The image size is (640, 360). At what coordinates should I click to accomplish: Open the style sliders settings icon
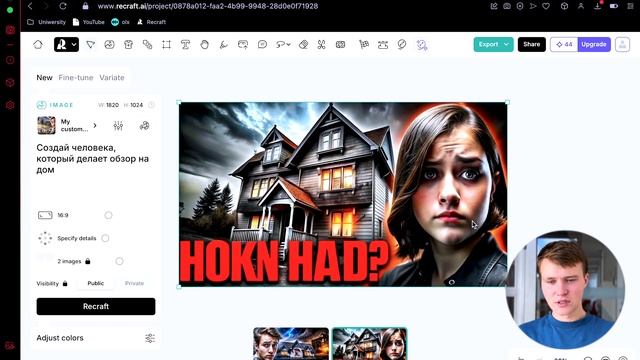click(x=118, y=126)
